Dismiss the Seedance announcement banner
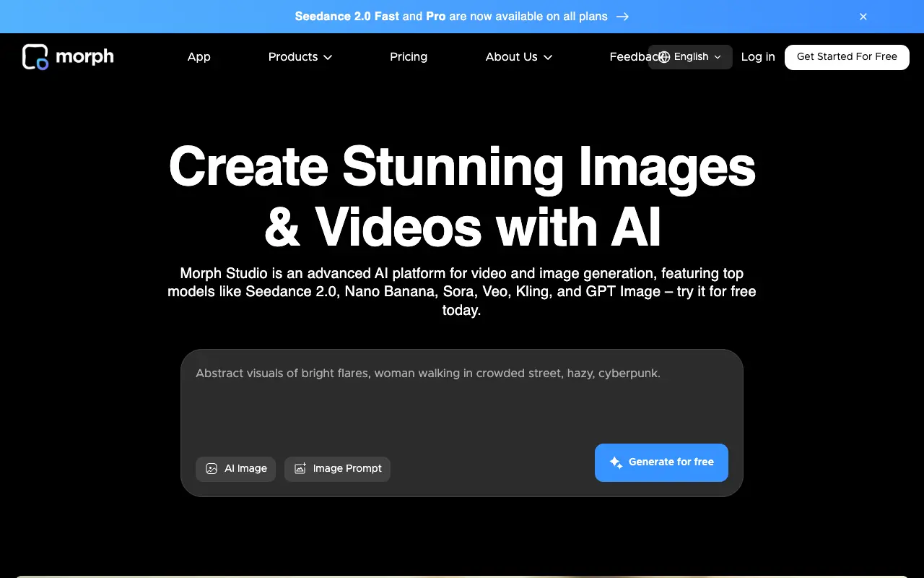924x578 pixels. [863, 17]
